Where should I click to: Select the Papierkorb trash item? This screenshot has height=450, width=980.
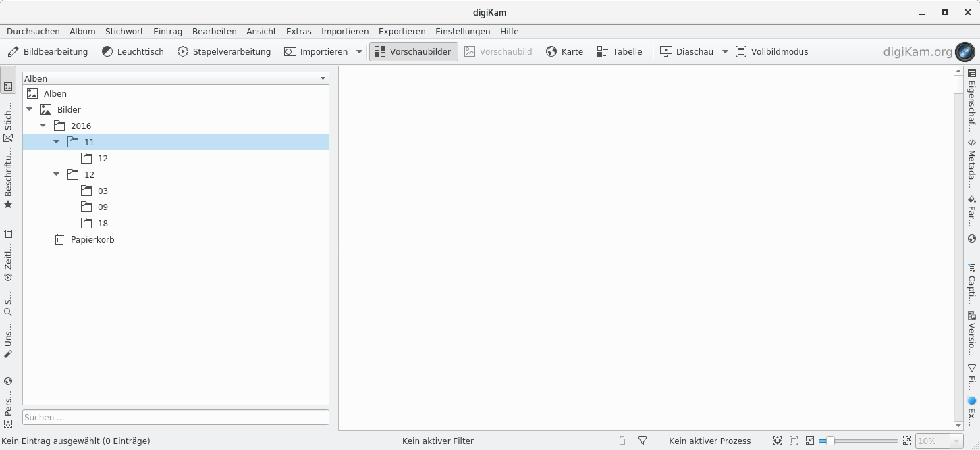coord(92,239)
